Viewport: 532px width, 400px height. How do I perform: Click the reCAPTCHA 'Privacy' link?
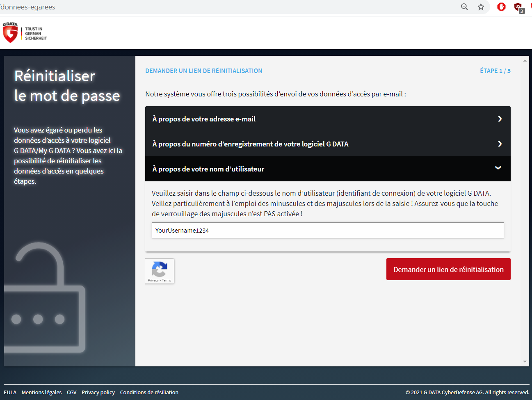point(153,281)
